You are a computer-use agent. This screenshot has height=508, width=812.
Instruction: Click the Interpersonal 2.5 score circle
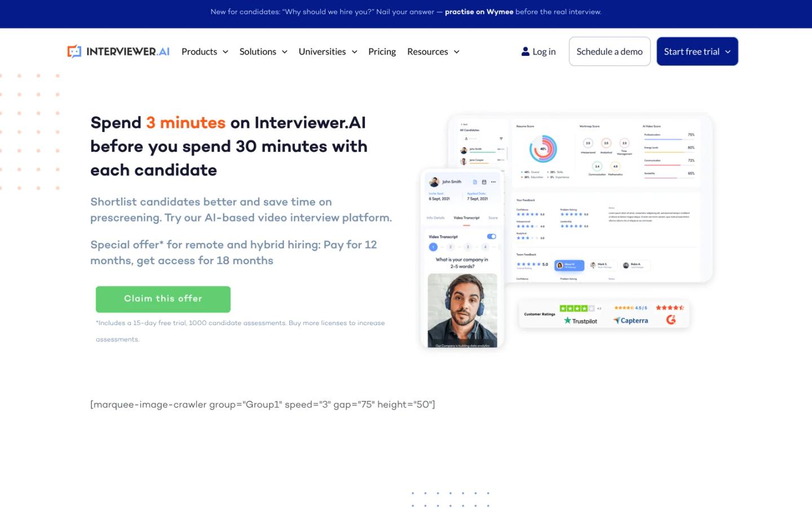(x=588, y=143)
